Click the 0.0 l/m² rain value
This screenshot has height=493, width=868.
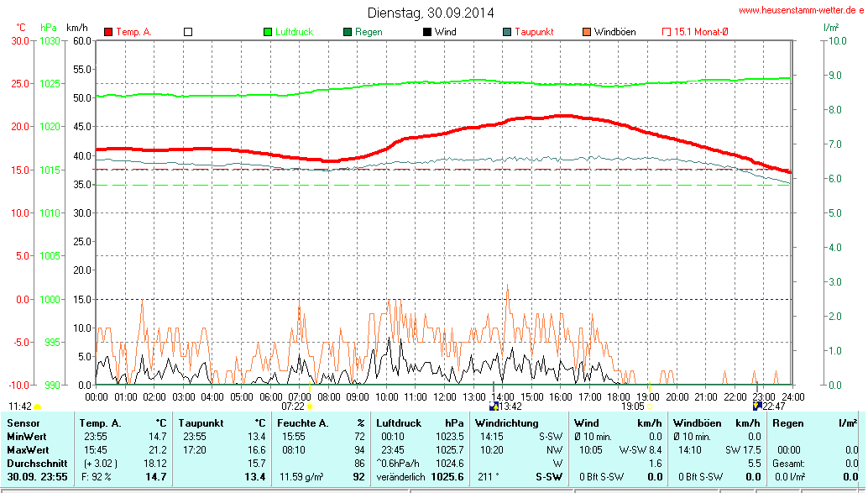tap(790, 477)
